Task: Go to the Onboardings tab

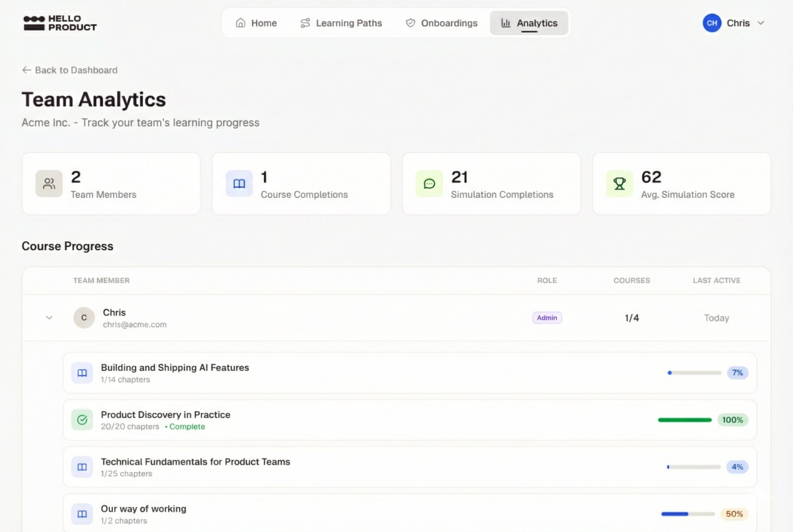Action: (441, 23)
